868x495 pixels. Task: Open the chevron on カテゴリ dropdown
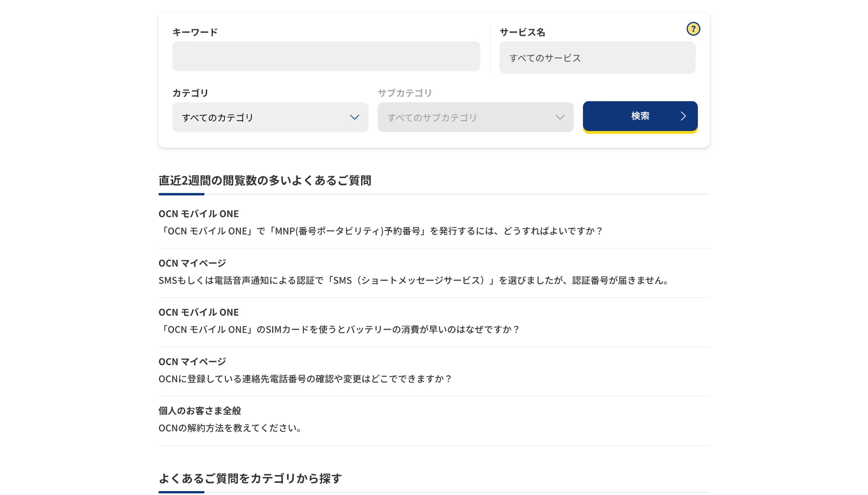click(x=355, y=117)
